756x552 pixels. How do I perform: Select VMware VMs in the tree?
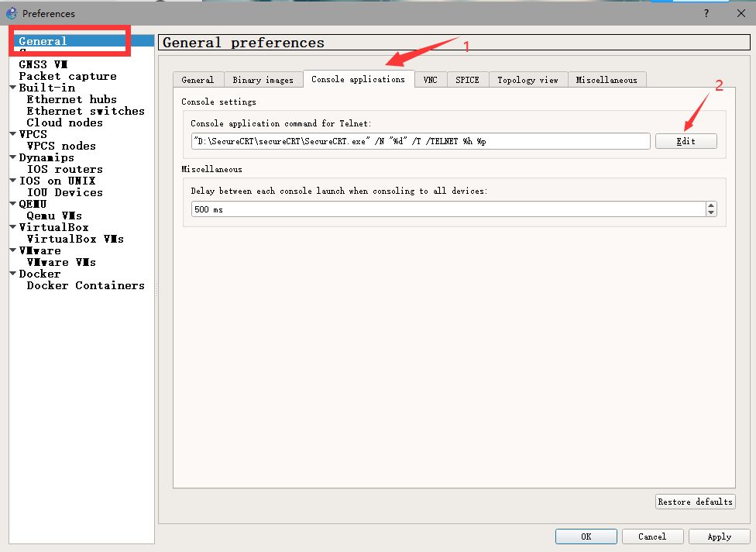(61, 262)
